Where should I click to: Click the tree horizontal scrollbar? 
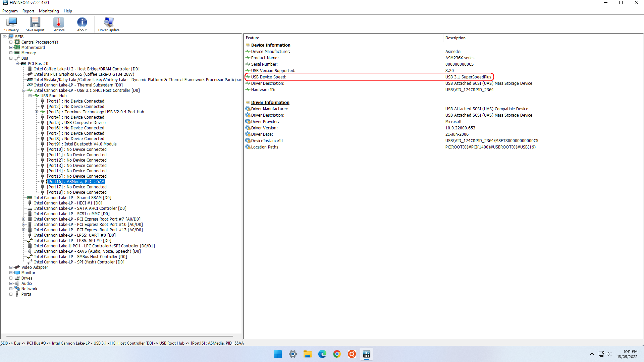tap(119, 336)
